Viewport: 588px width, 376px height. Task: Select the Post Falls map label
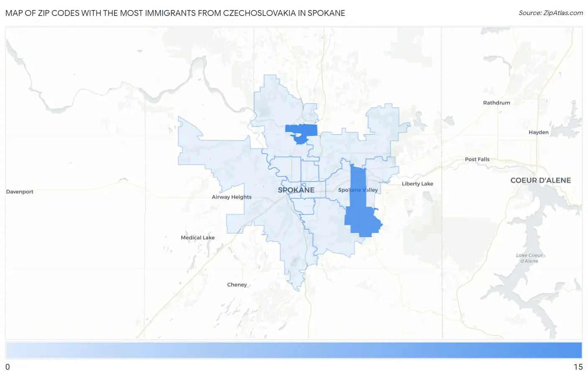pyautogui.click(x=477, y=159)
